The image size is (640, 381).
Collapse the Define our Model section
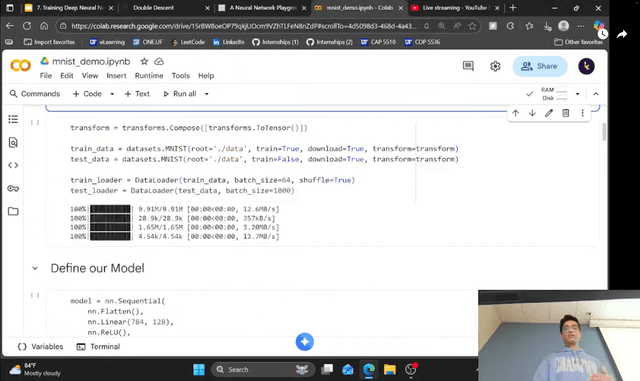(x=35, y=268)
